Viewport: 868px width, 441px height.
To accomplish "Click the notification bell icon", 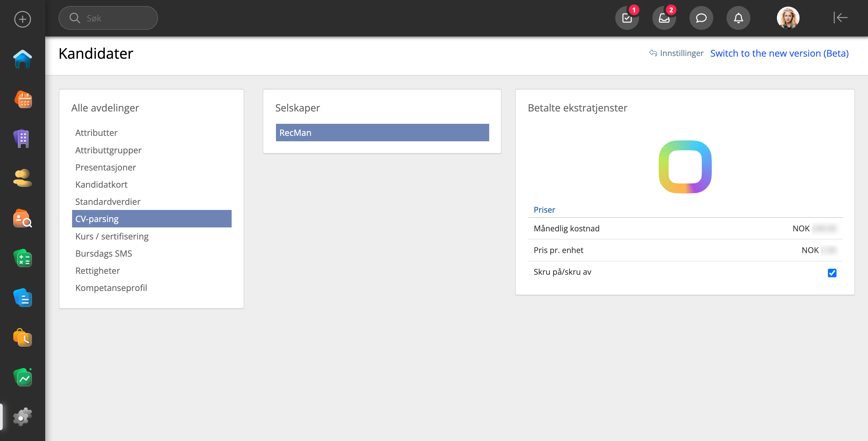I will click(738, 18).
